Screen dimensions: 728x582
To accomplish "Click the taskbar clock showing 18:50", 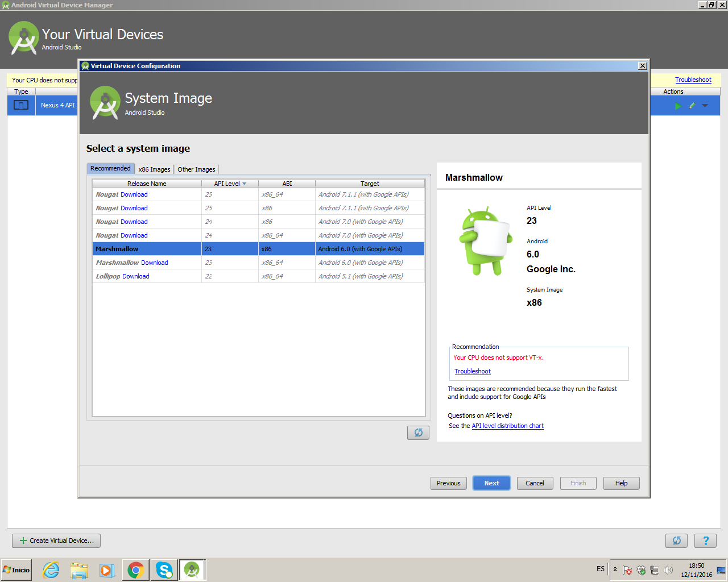I will tap(697, 570).
